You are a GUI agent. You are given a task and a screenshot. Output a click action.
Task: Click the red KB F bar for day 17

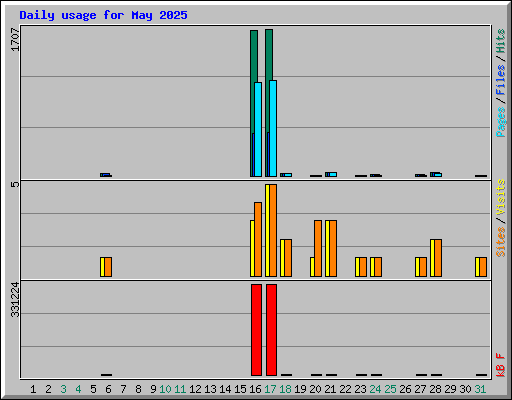271,330
